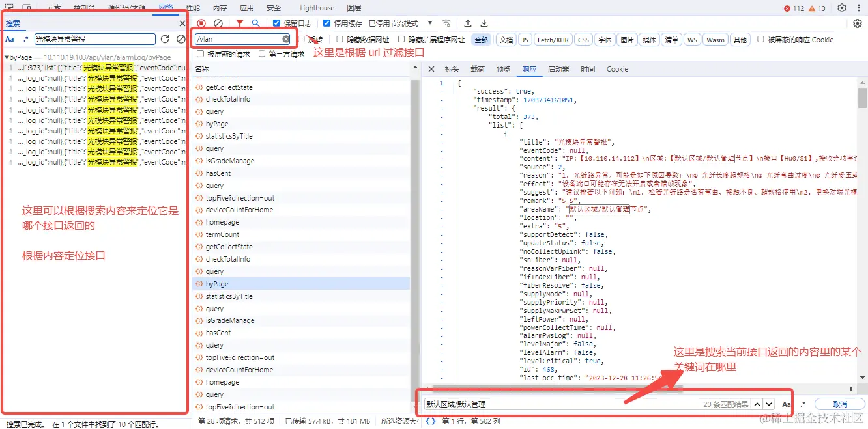868x429 pixels.
Task: Filter requests by CSS type
Action: (x=583, y=40)
